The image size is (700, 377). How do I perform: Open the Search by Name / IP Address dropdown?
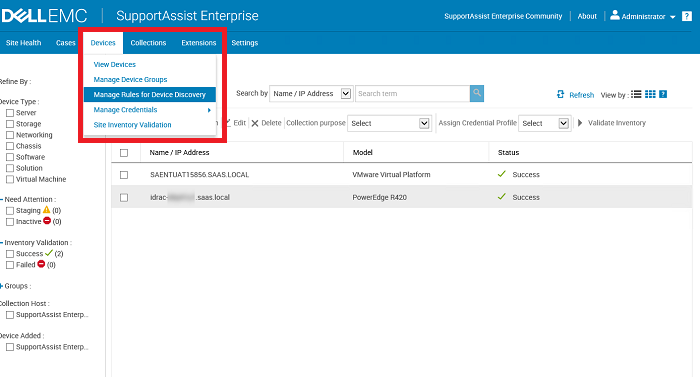[x=311, y=93]
